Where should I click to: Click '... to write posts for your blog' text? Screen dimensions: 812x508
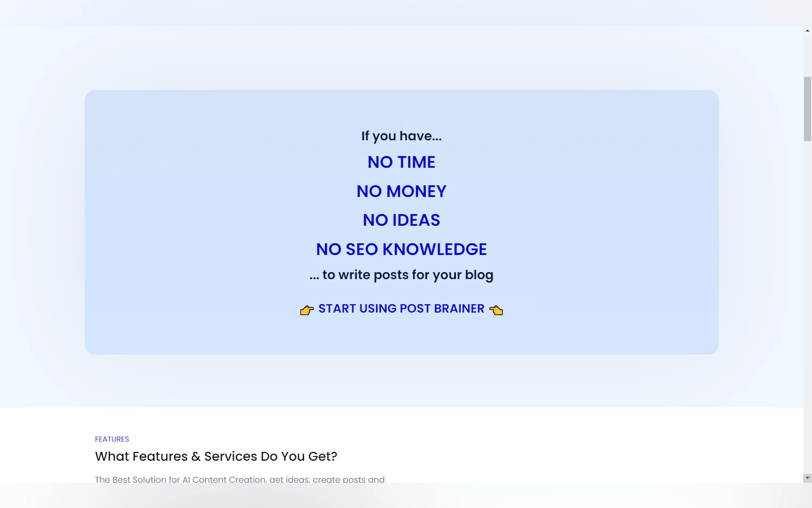click(x=401, y=275)
